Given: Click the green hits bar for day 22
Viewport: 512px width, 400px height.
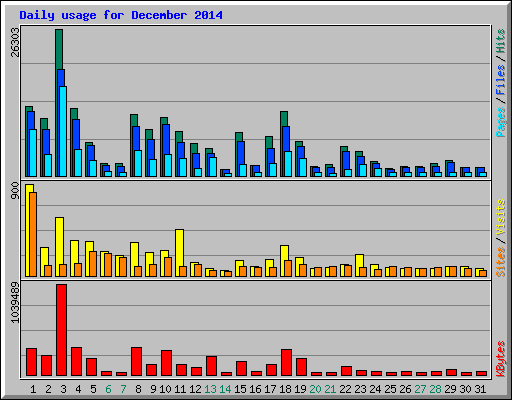Looking at the screenshot, I should tap(344, 149).
